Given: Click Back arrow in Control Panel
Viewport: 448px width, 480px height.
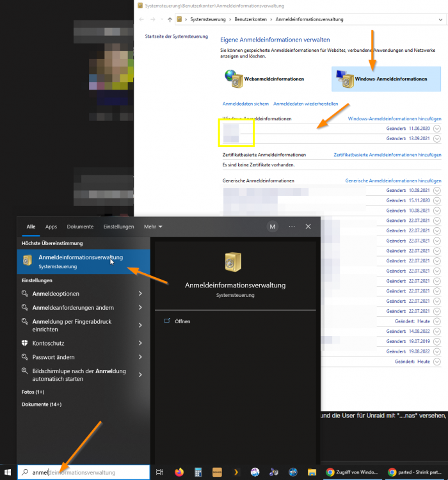Looking at the screenshot, I should tap(141, 20).
